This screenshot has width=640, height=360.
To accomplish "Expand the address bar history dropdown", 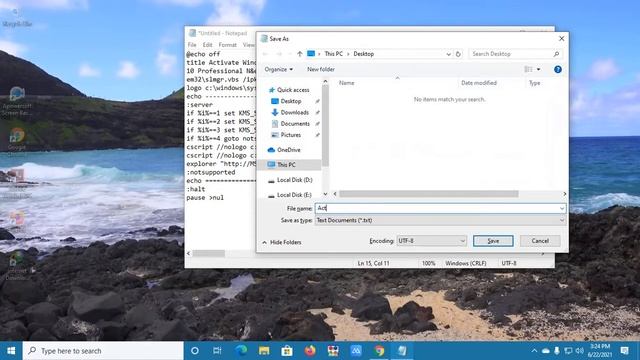I will click(448, 54).
